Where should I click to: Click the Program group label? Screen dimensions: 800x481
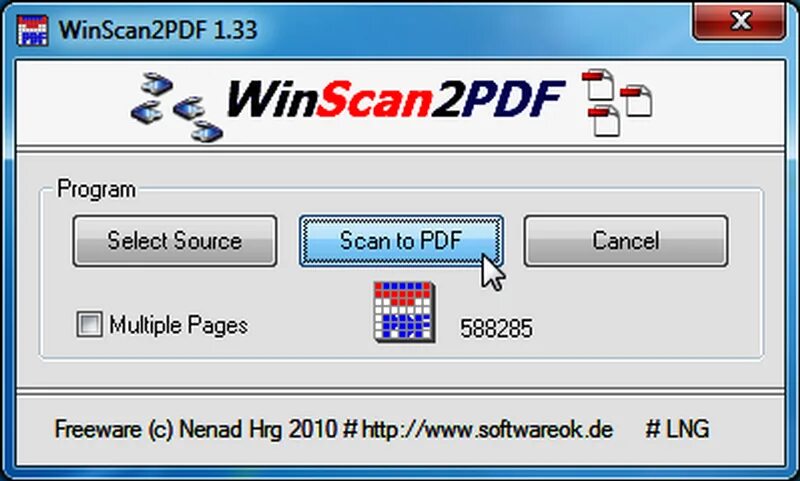pos(96,189)
